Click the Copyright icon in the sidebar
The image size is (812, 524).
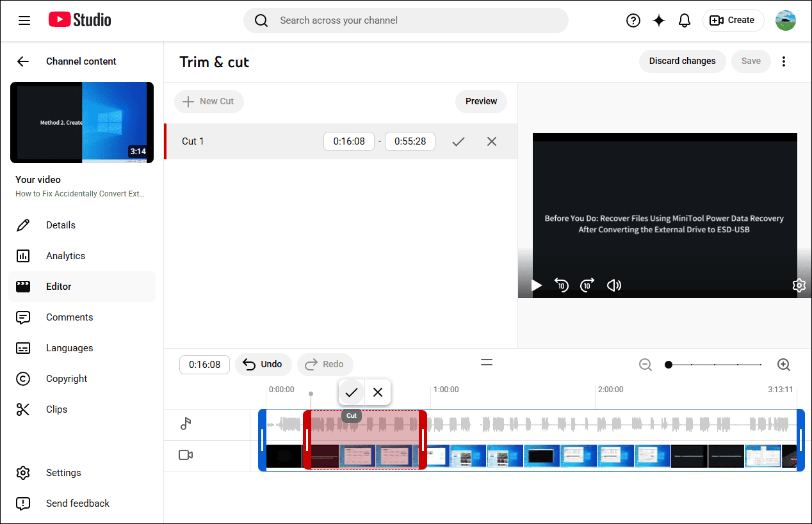tap(23, 379)
